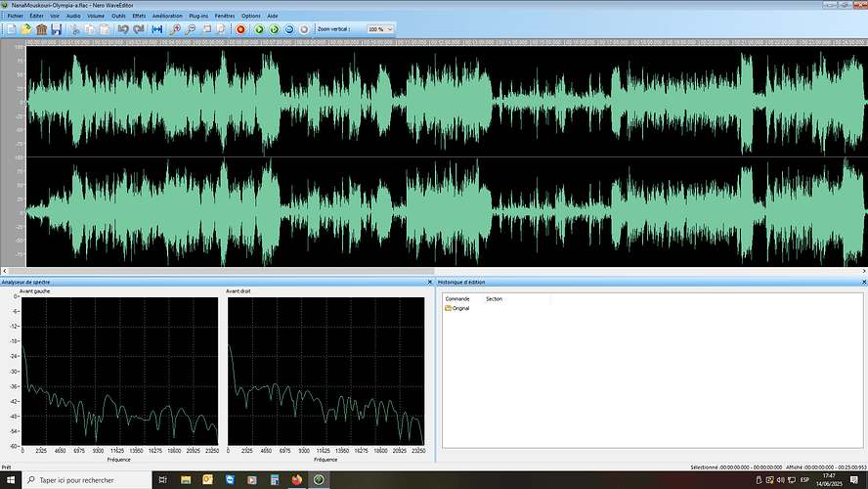Open Task View from the taskbar
Screen dimensions: 868x489
[162, 480]
